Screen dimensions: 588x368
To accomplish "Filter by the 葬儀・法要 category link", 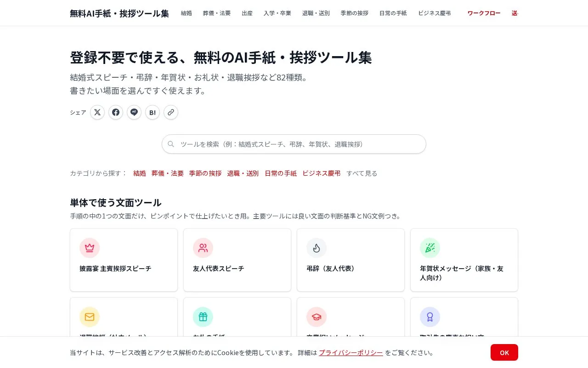I will pos(168,173).
